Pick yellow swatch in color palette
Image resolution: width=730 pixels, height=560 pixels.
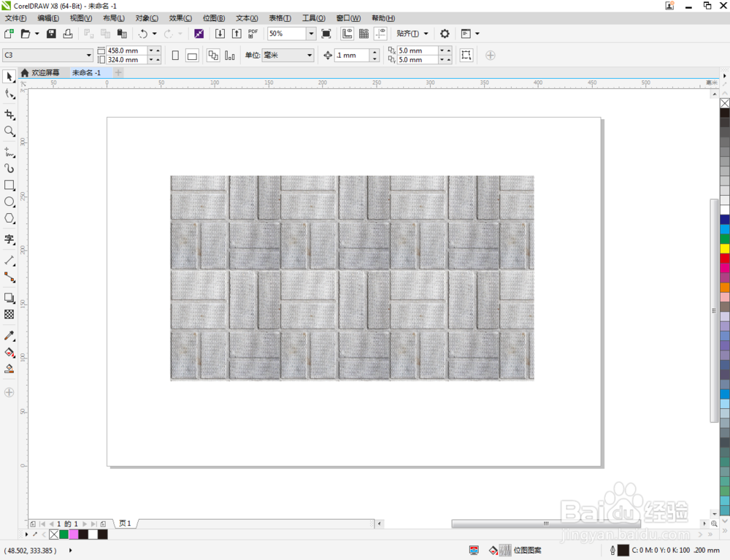pyautogui.click(x=725, y=248)
